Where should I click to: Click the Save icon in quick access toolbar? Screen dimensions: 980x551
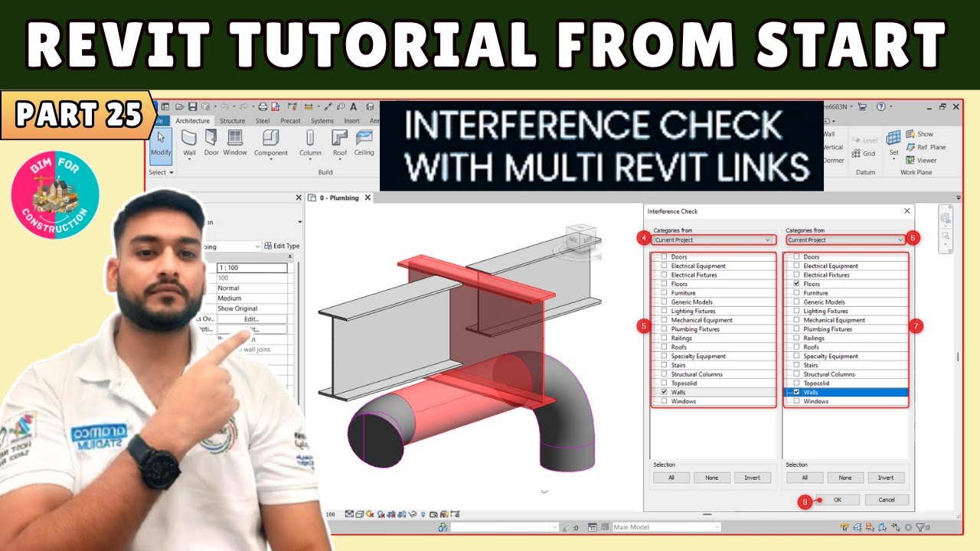(x=193, y=106)
